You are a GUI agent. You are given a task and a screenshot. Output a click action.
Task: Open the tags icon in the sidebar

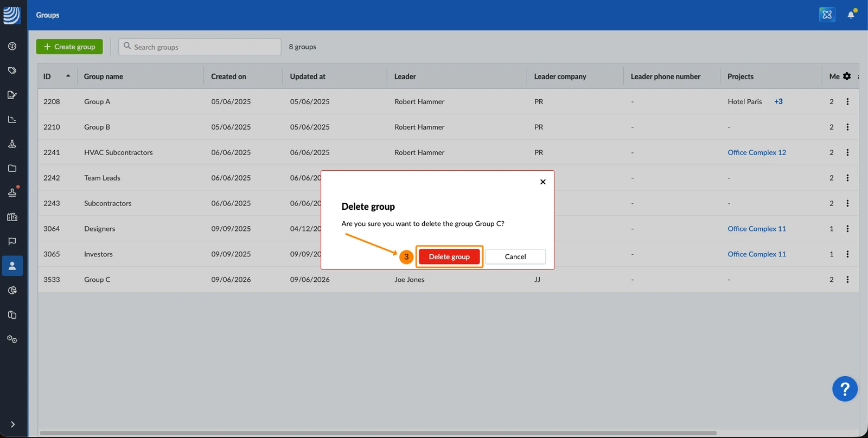[12, 70]
